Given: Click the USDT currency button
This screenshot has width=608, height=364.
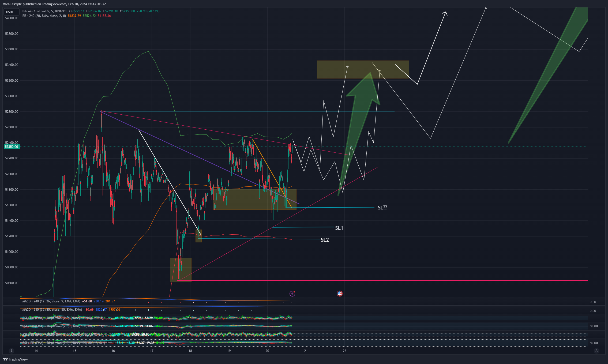Looking at the screenshot, I should click(x=11, y=12).
